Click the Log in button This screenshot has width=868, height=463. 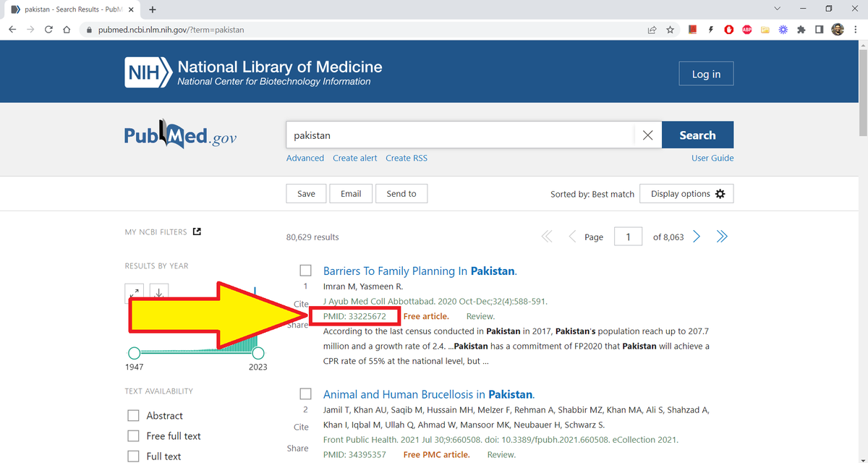(706, 74)
